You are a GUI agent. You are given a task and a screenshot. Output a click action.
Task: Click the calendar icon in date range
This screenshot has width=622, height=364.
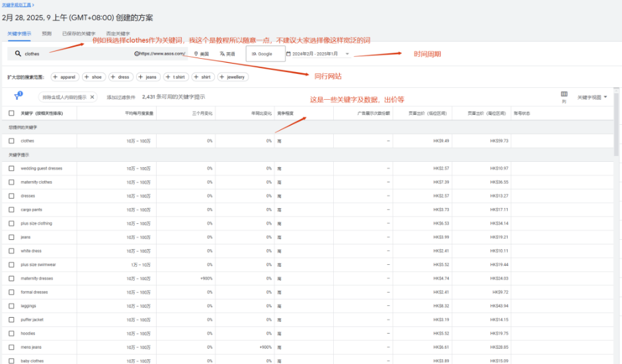289,54
